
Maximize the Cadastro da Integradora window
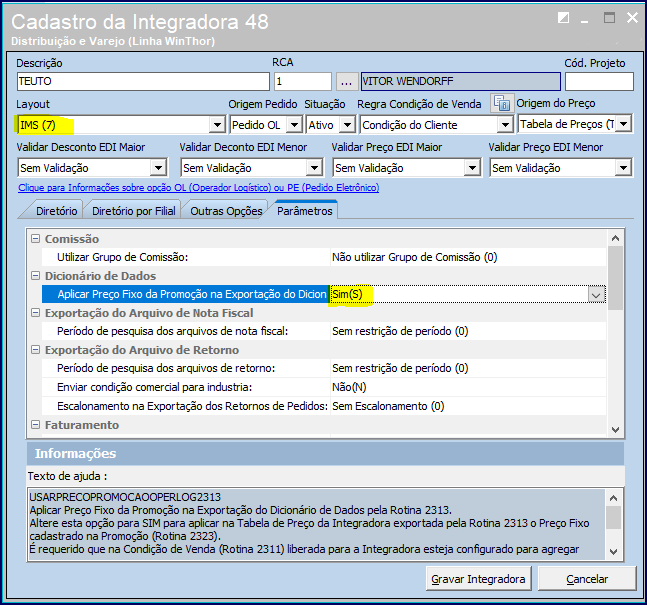(609, 18)
